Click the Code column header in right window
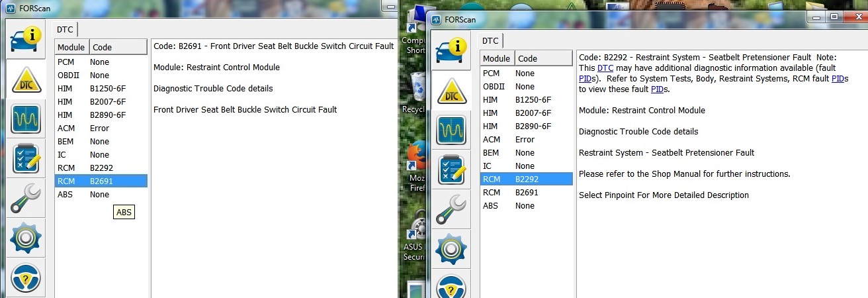 542,58
